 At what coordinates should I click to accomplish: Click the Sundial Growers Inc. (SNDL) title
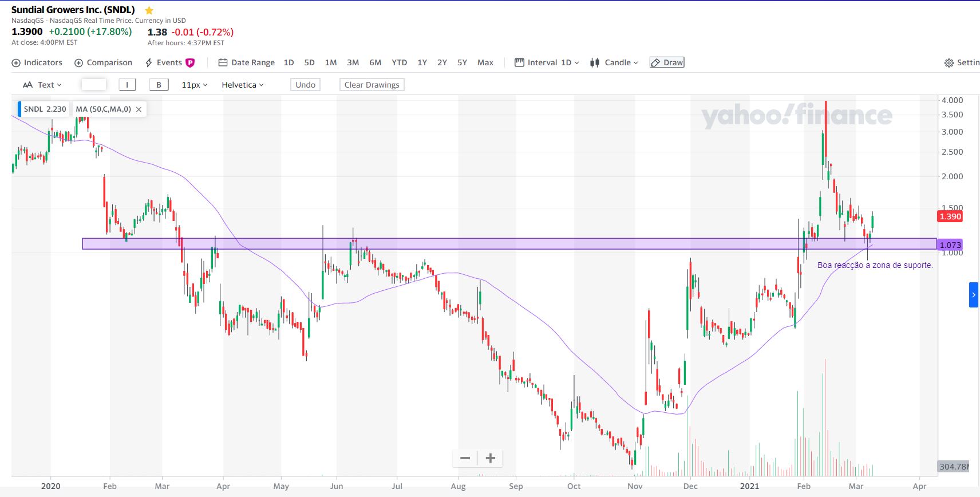pos(73,10)
